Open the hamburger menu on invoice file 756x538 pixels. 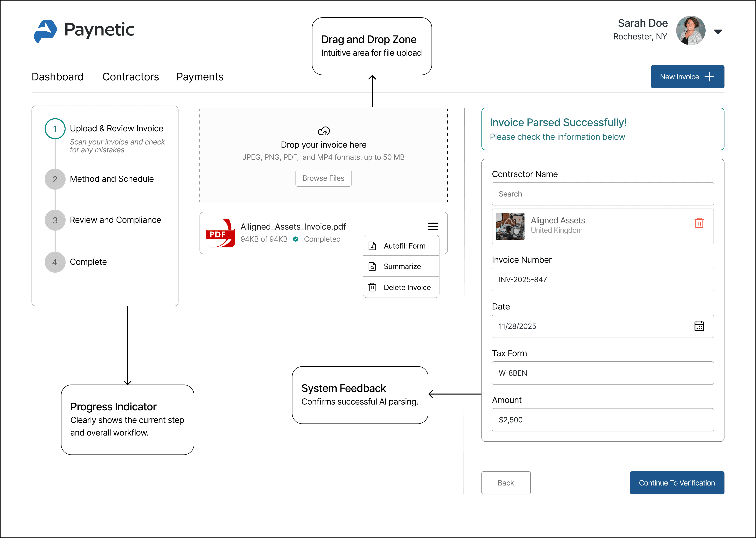click(x=433, y=226)
